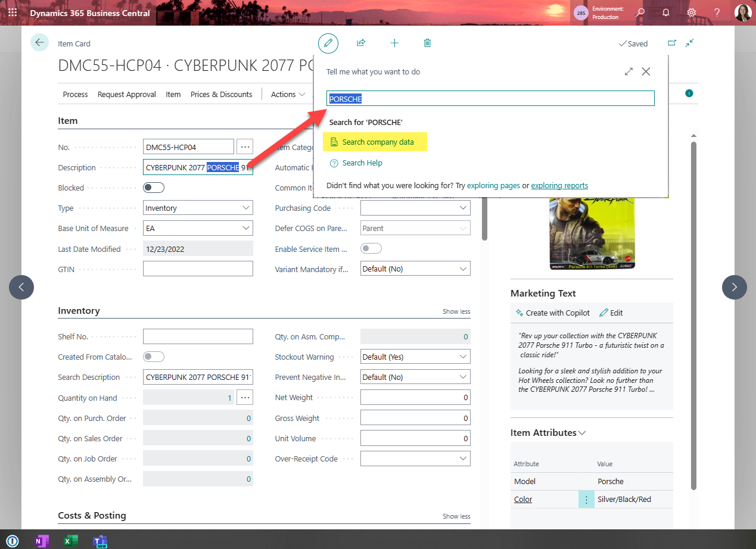This screenshot has width=756, height=549.
Task: Expand the Actions menu
Action: pyautogui.click(x=288, y=94)
